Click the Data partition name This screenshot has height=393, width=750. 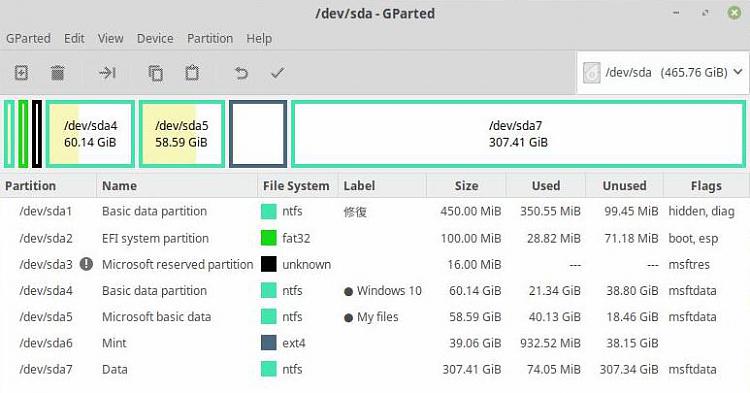pos(115,370)
